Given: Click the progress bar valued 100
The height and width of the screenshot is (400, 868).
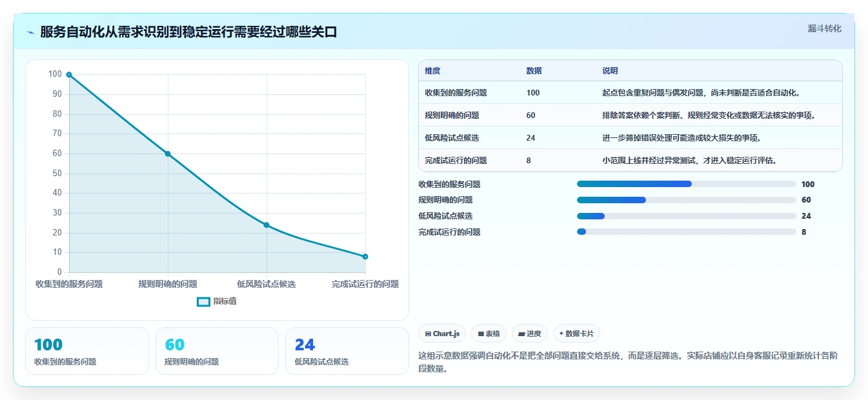Looking at the screenshot, I should point(687,184).
